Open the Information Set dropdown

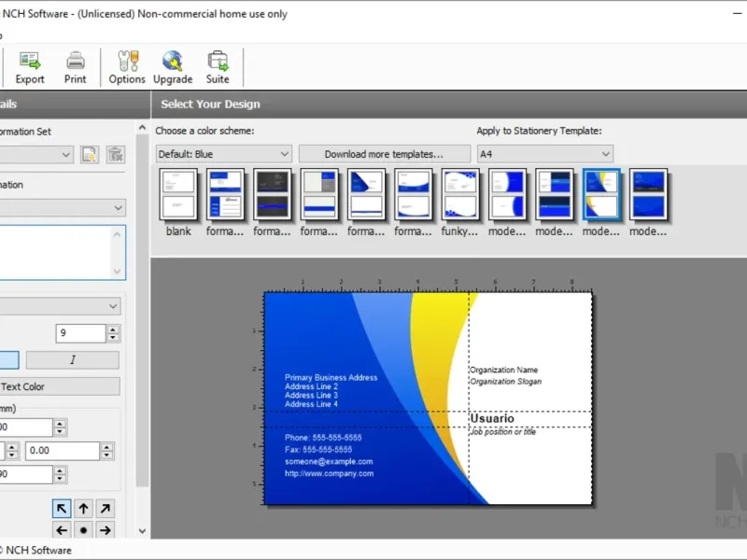click(x=36, y=155)
